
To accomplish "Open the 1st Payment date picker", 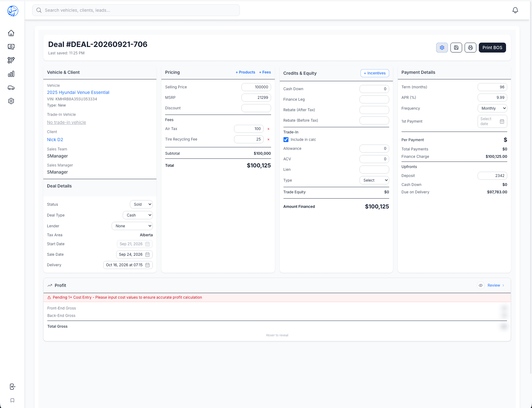I will point(492,121).
